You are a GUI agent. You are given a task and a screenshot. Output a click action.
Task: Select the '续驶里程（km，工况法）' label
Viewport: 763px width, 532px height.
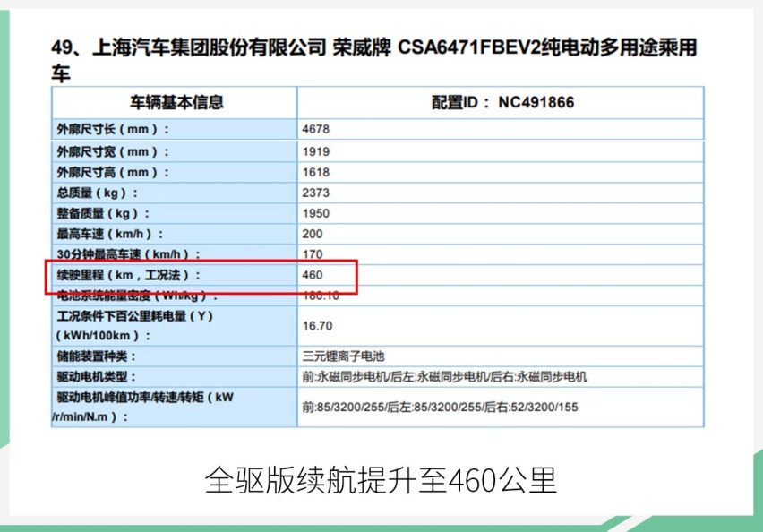coord(128,276)
